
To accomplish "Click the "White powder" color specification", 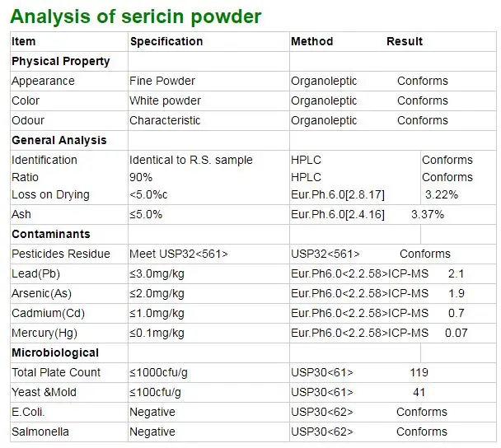I will click(x=165, y=100).
